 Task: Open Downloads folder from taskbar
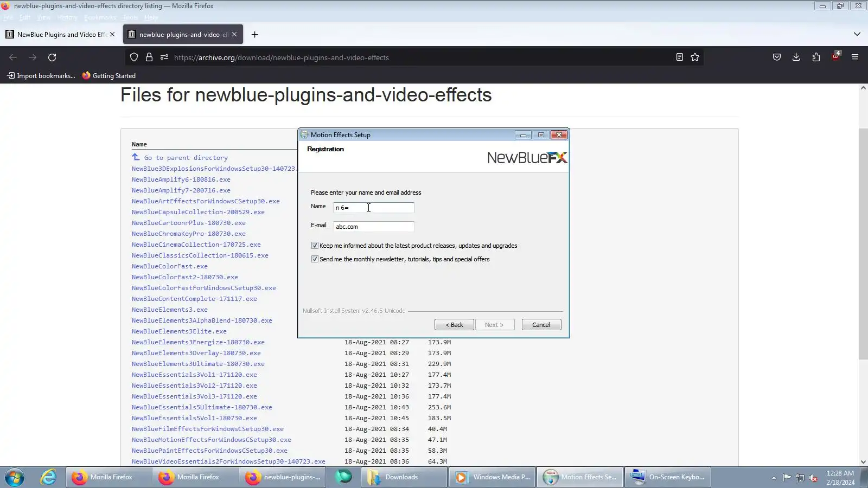pyautogui.click(x=404, y=477)
